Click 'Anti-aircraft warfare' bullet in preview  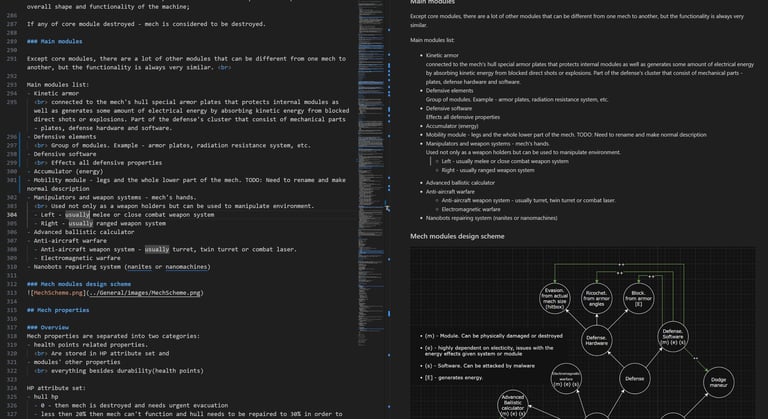click(450, 192)
